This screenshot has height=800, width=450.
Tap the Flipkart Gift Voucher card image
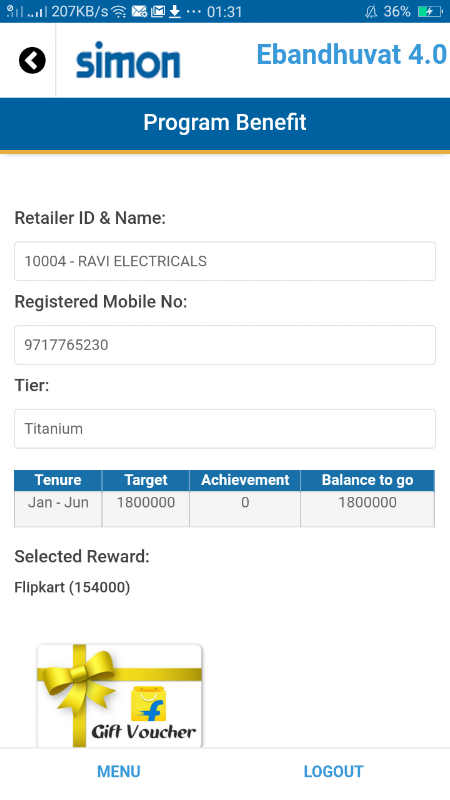click(x=119, y=696)
